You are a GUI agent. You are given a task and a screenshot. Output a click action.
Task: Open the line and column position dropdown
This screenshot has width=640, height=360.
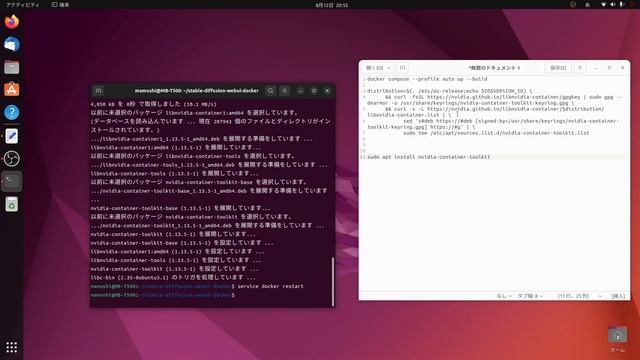pos(580,296)
